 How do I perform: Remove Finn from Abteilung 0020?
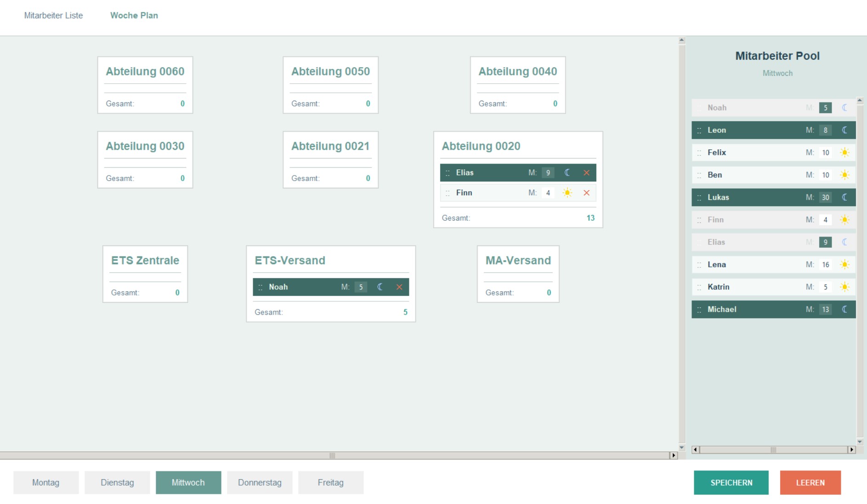coord(586,193)
